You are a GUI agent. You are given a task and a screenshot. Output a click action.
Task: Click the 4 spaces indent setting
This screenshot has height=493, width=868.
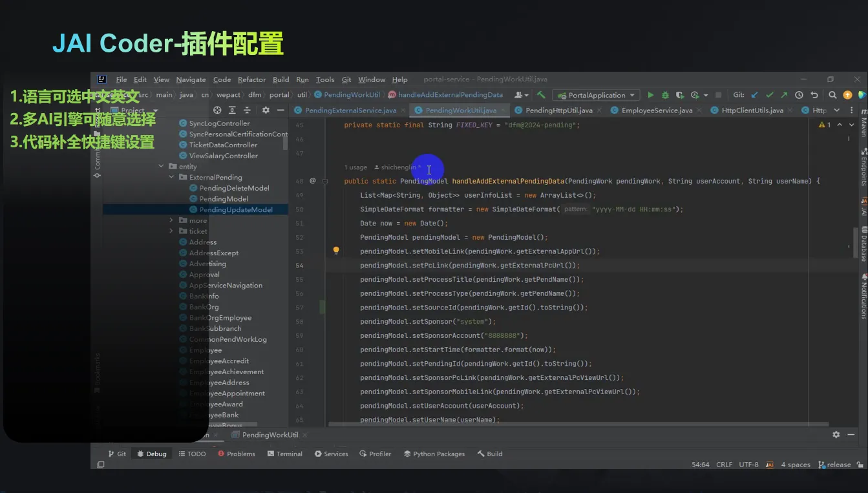tap(796, 465)
